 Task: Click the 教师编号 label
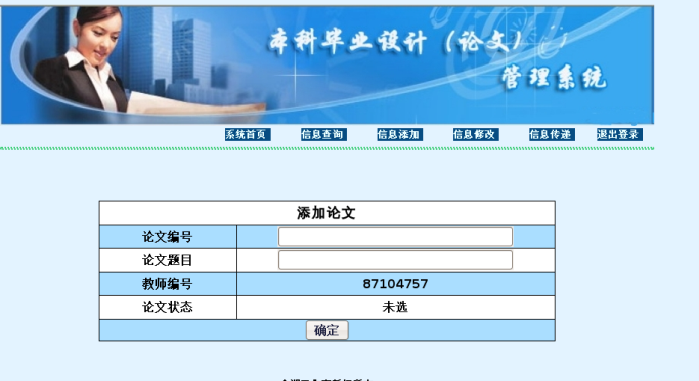pos(167,284)
